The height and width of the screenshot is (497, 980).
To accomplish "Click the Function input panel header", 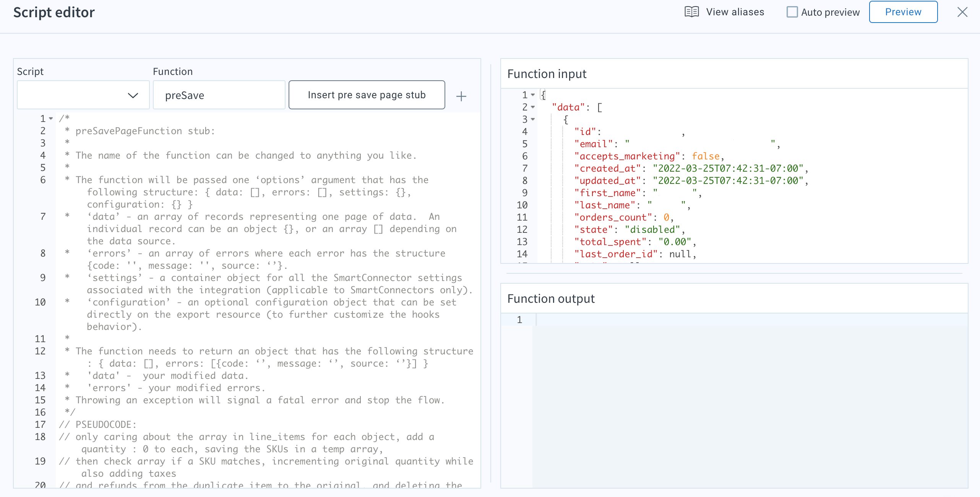I will coord(547,74).
